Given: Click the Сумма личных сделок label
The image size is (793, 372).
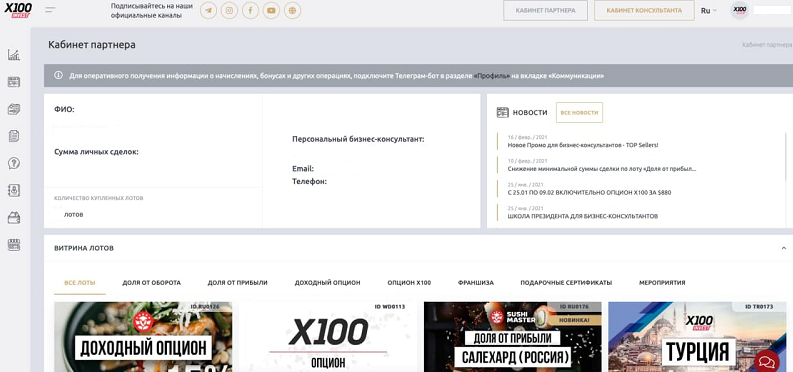Looking at the screenshot, I should tap(96, 152).
